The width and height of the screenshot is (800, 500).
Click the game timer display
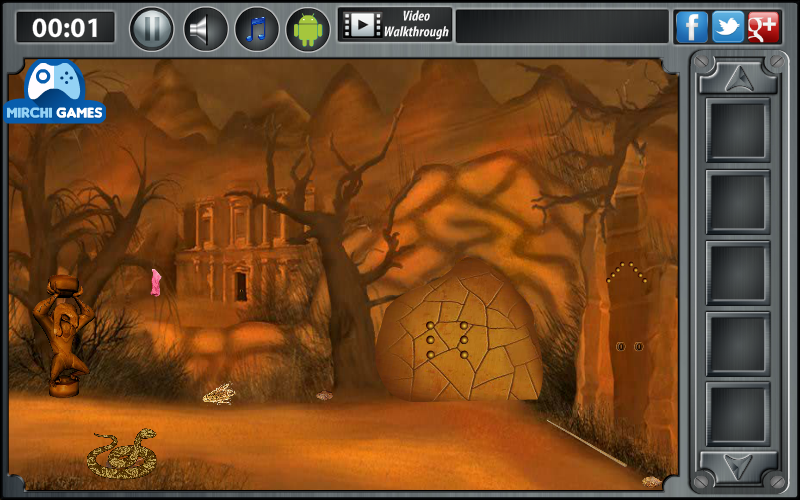(x=66, y=27)
